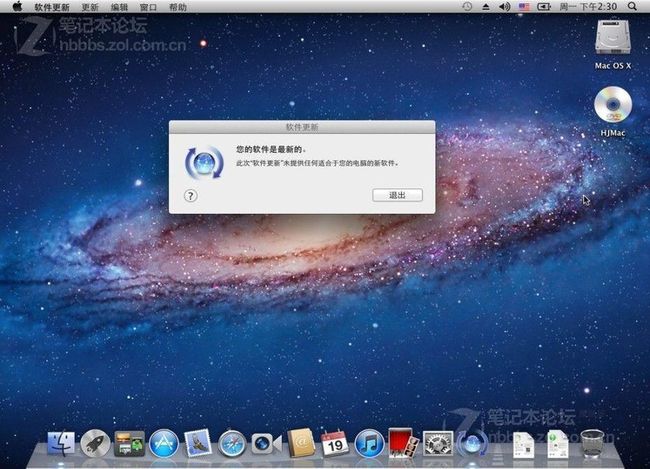
Task: Open Address Book in the Dock
Action: [x=301, y=443]
